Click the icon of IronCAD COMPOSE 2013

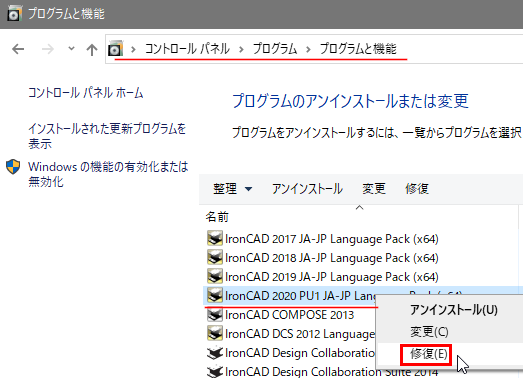point(215,315)
